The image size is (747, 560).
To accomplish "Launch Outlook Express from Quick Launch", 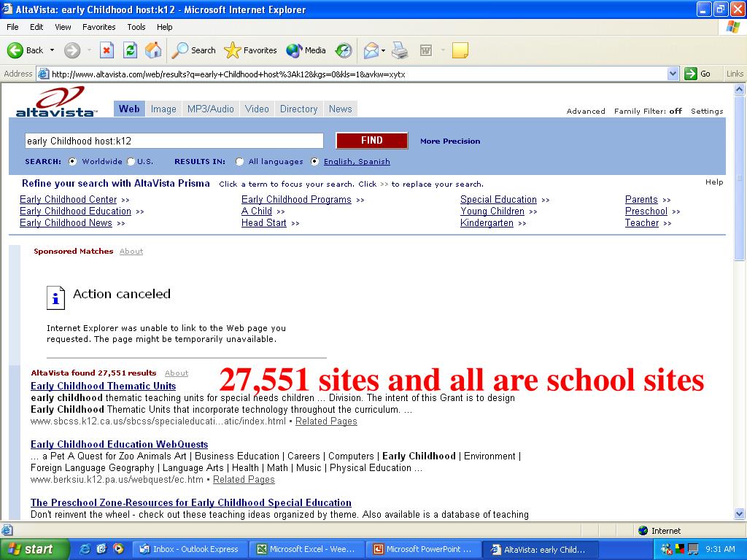I will coord(101,548).
